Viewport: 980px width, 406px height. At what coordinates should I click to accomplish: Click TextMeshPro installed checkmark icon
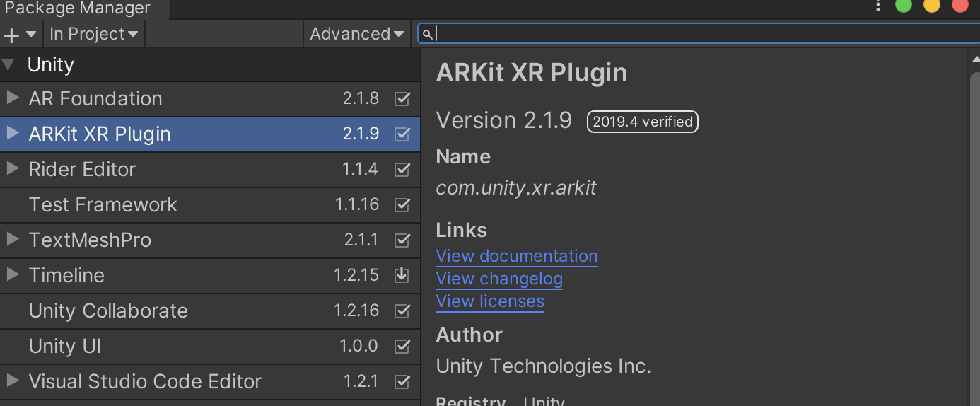point(402,240)
